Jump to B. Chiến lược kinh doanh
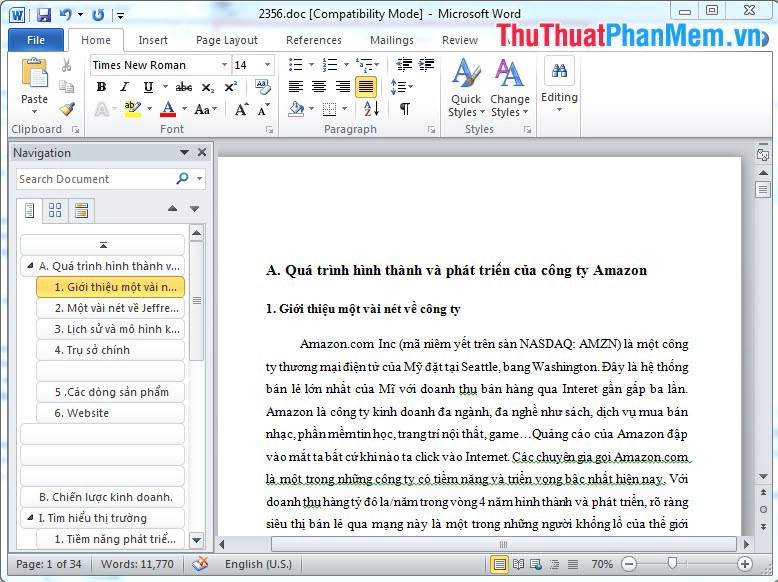 102,497
